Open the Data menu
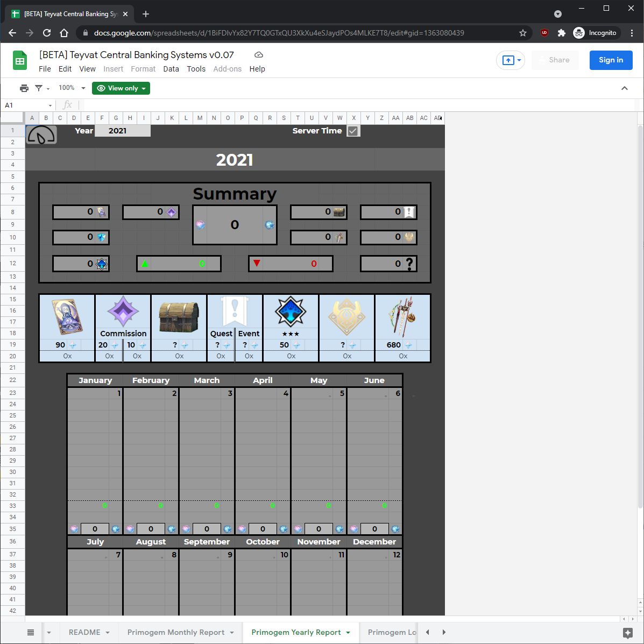Screen dimensions: 644x644 pos(171,69)
